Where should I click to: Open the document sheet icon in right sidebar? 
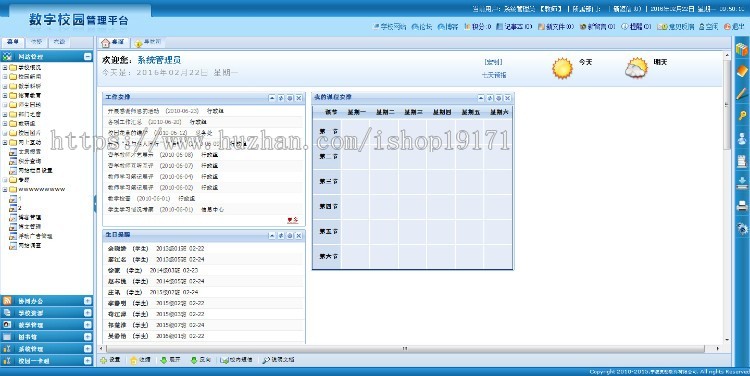click(x=742, y=161)
